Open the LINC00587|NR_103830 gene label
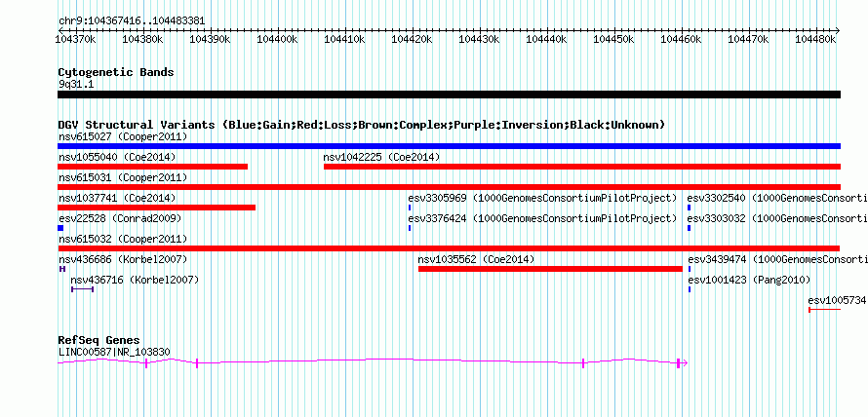This screenshot has width=868, height=417. coord(114,352)
